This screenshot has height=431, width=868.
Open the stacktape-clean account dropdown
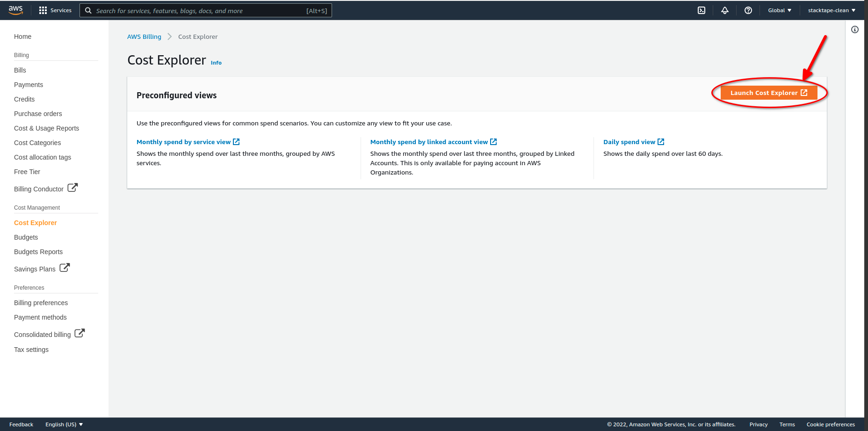pyautogui.click(x=832, y=10)
